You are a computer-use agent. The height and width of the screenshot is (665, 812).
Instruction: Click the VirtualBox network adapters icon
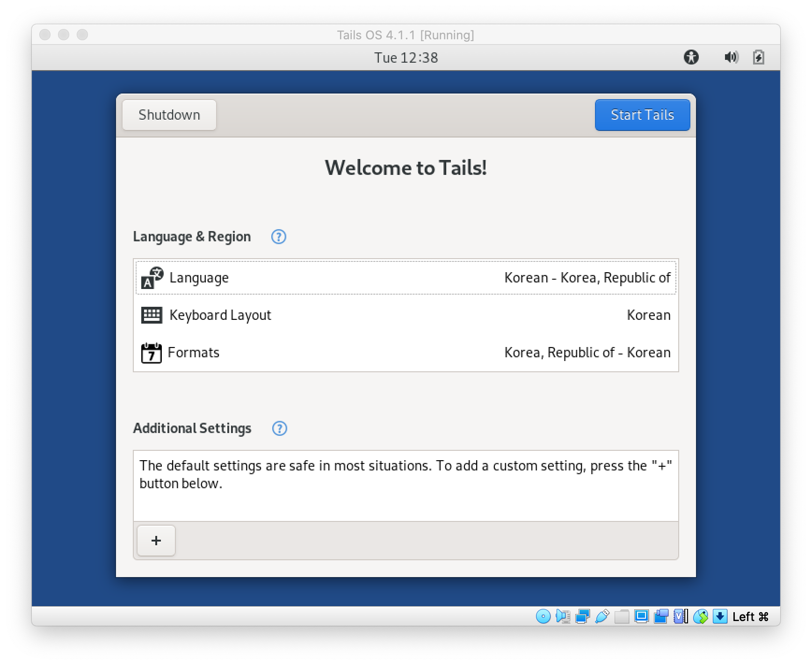coord(582,616)
